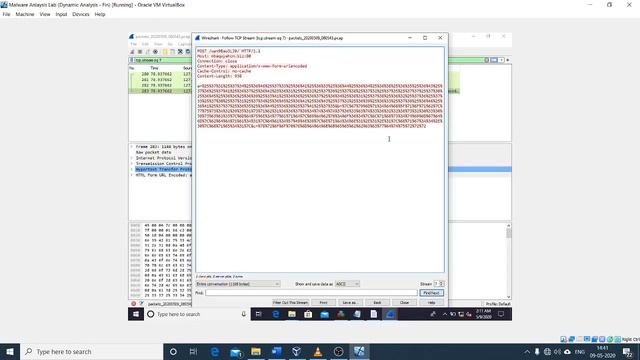Click Wireshark close file X toolbar icon
This screenshot has width=640, height=360.
[180, 52]
